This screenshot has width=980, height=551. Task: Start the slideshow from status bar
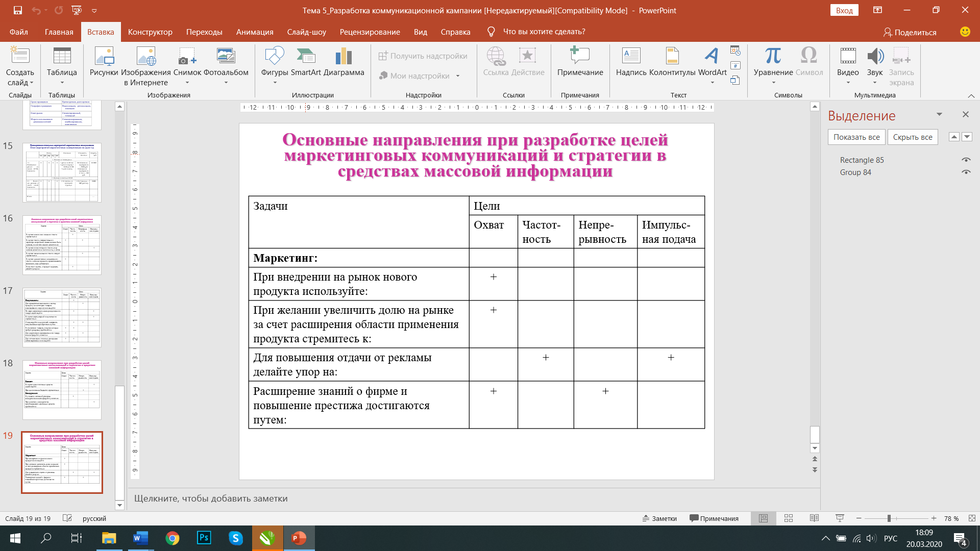click(x=840, y=518)
